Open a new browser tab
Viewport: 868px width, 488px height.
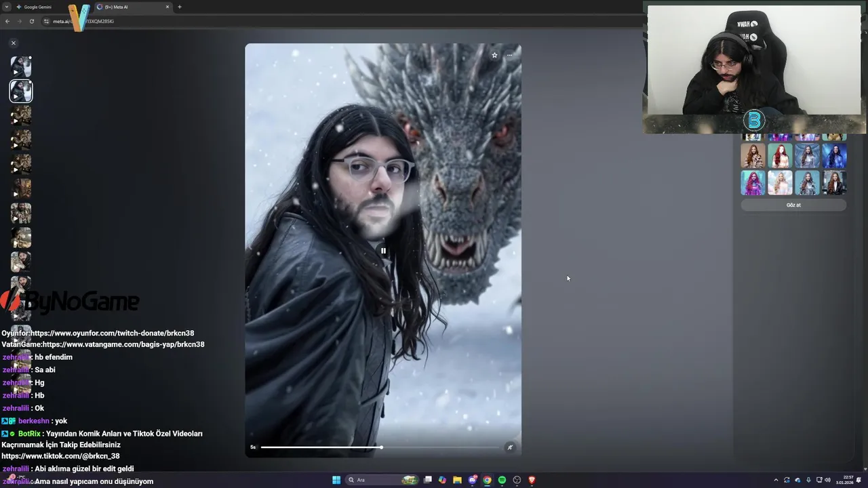[180, 7]
